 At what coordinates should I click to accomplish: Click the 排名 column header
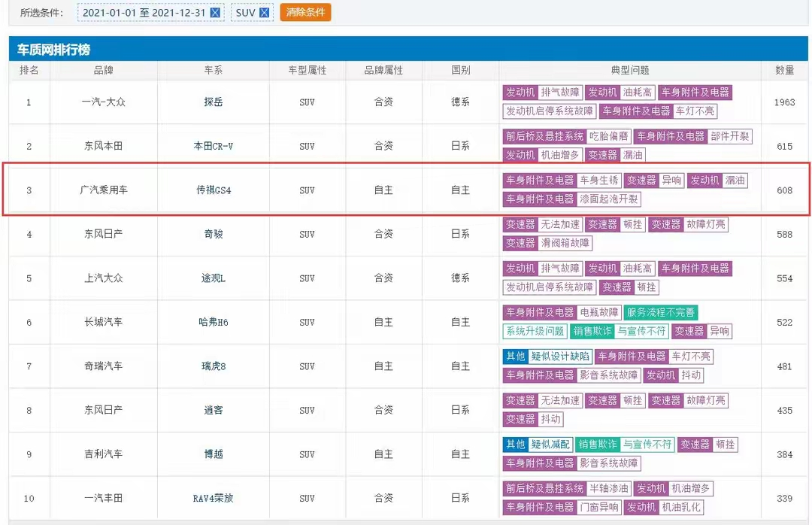pos(29,70)
